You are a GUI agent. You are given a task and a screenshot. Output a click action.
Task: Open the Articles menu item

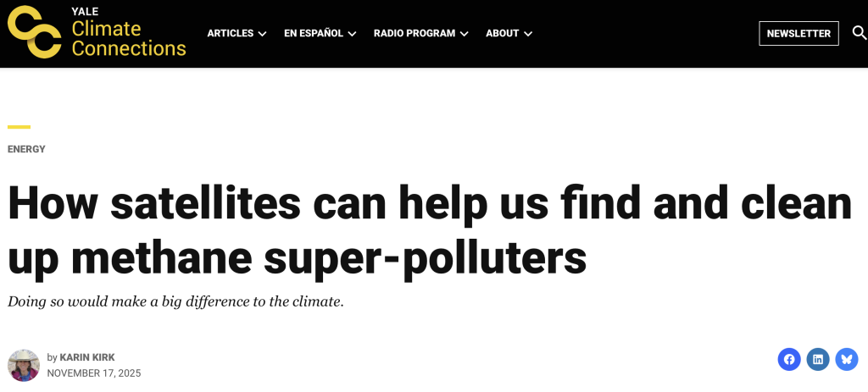click(231, 33)
